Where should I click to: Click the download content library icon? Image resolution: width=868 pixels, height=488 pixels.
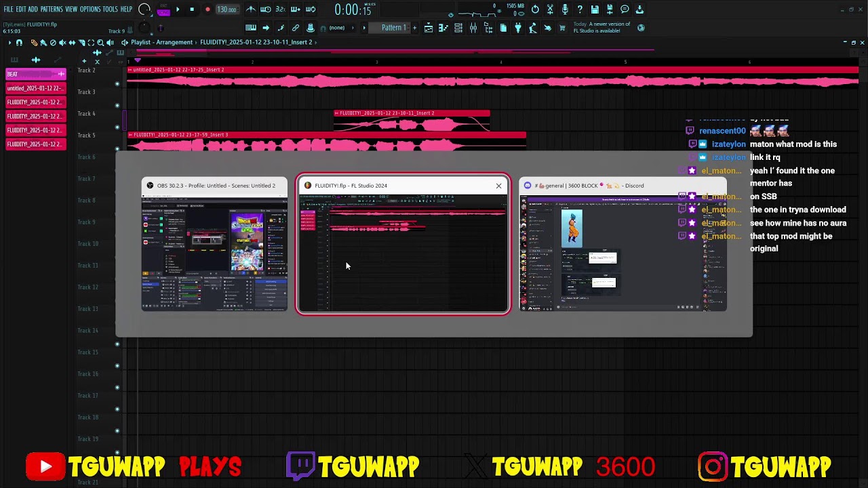tap(639, 9)
